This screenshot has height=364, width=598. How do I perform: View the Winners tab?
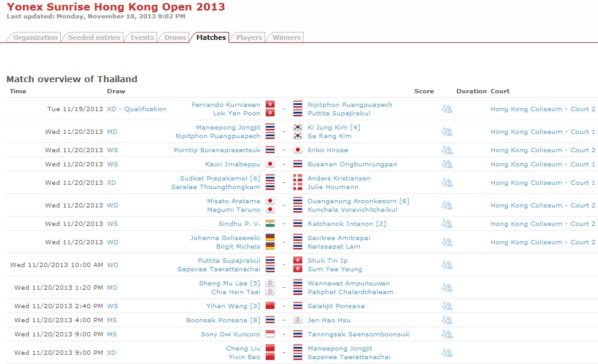pos(287,37)
